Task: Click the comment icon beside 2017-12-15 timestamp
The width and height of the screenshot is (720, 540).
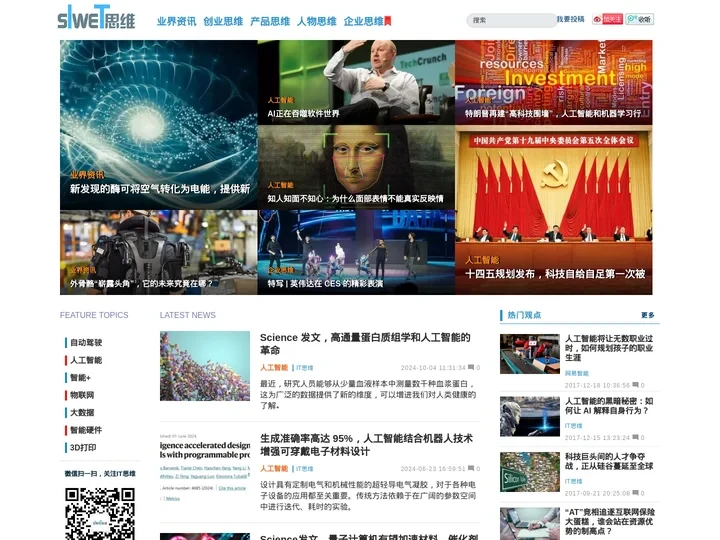Action: (x=635, y=437)
